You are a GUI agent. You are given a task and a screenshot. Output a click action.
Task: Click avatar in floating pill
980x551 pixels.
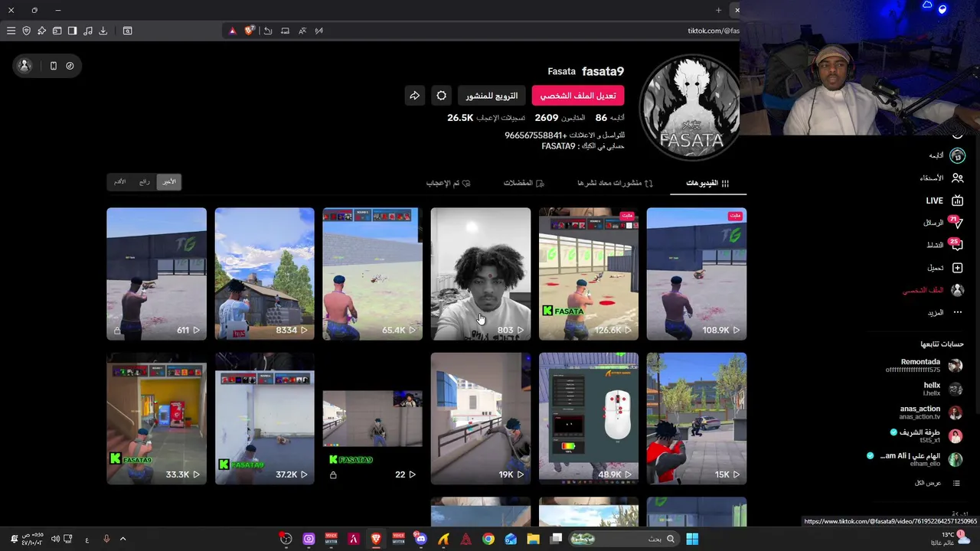25,66
